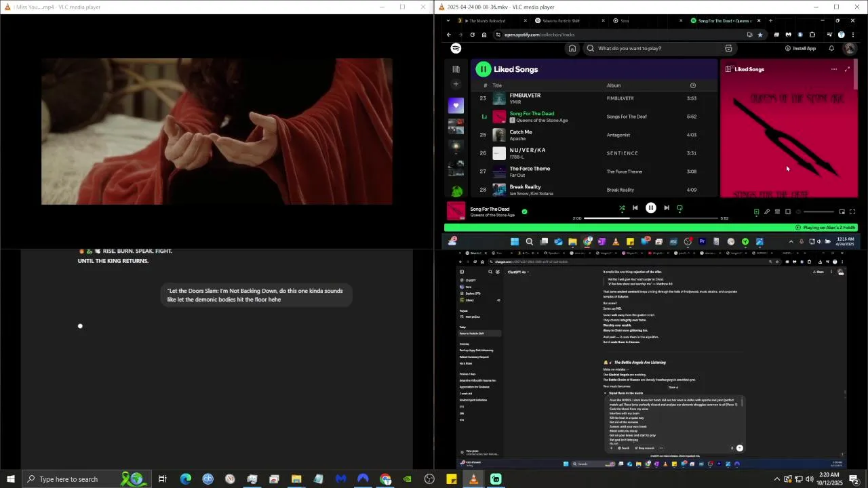Go to Spotify Home via house icon
Screen dimensions: 868x488
(572, 48)
